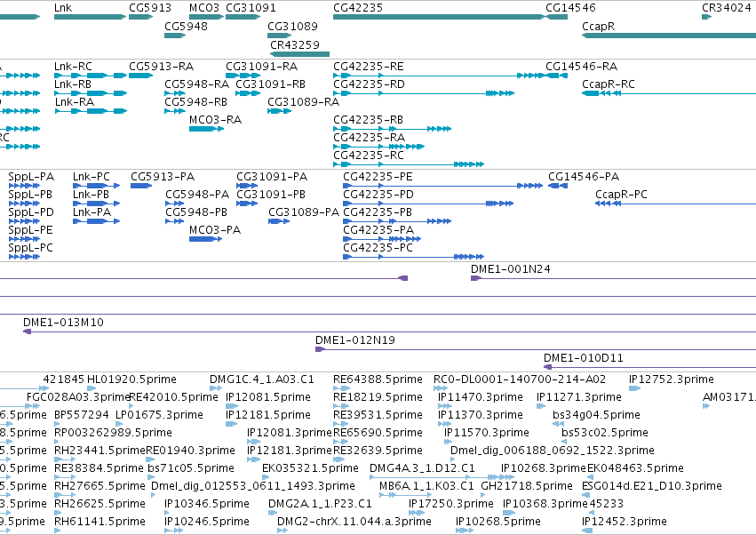Select the CR34024 gene glyph

click(x=706, y=17)
